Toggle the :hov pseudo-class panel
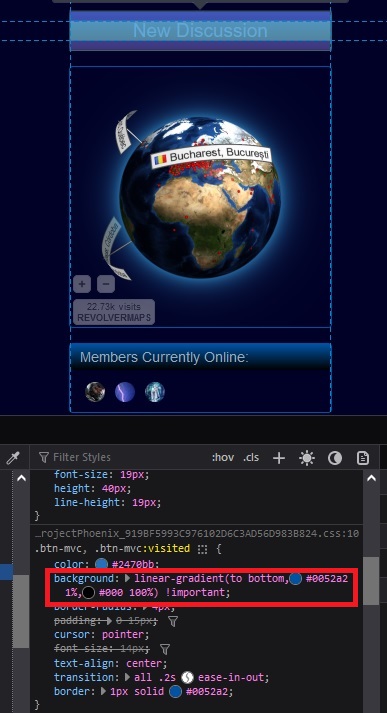This screenshot has height=713, width=387. click(223, 457)
